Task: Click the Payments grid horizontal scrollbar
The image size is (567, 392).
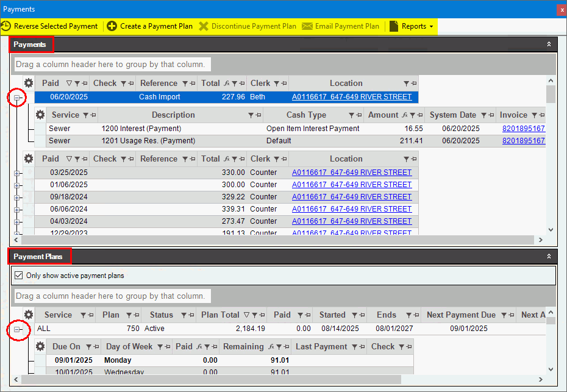Action: [x=274, y=241]
